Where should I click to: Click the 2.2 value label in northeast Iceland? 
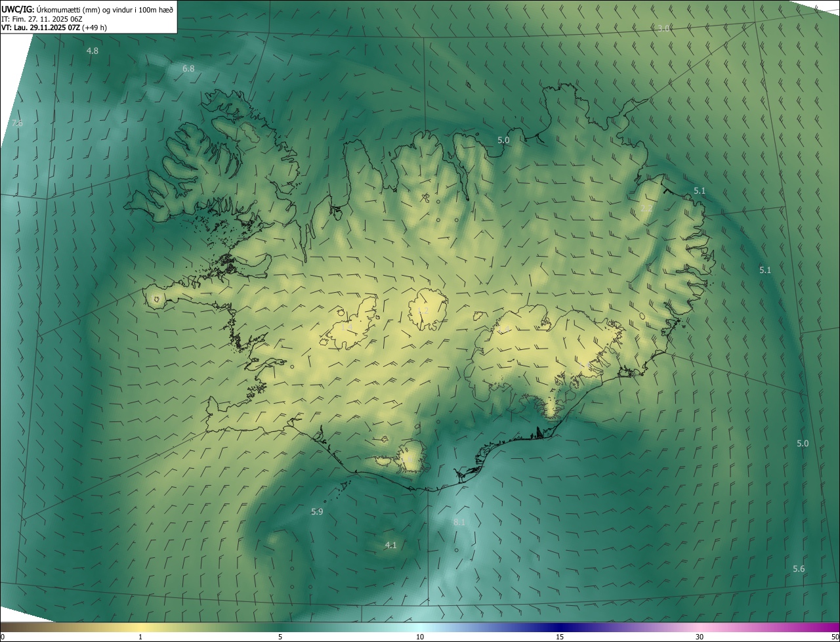(646, 208)
